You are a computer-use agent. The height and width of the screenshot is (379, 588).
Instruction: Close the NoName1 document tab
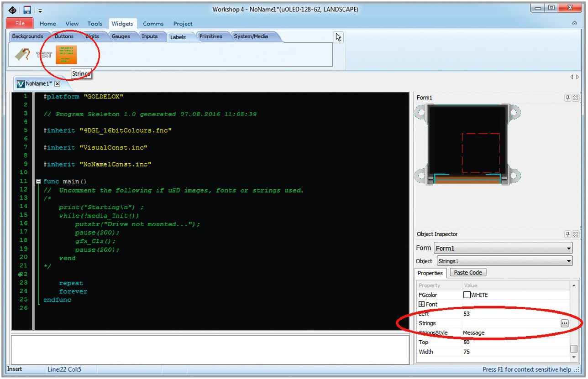pos(57,84)
